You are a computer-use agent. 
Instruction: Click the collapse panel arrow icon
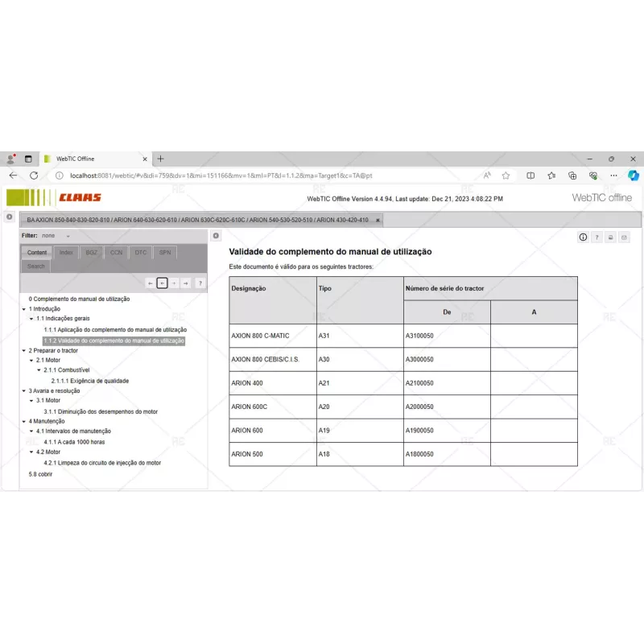[215, 235]
